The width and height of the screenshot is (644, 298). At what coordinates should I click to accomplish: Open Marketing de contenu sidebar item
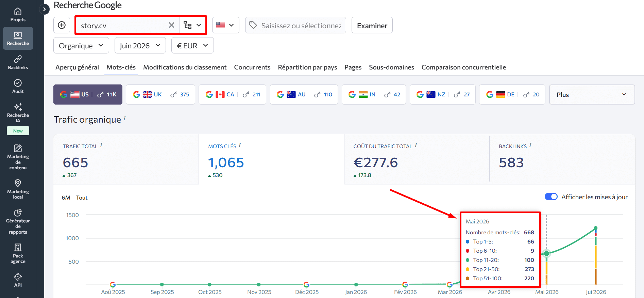pyautogui.click(x=18, y=157)
